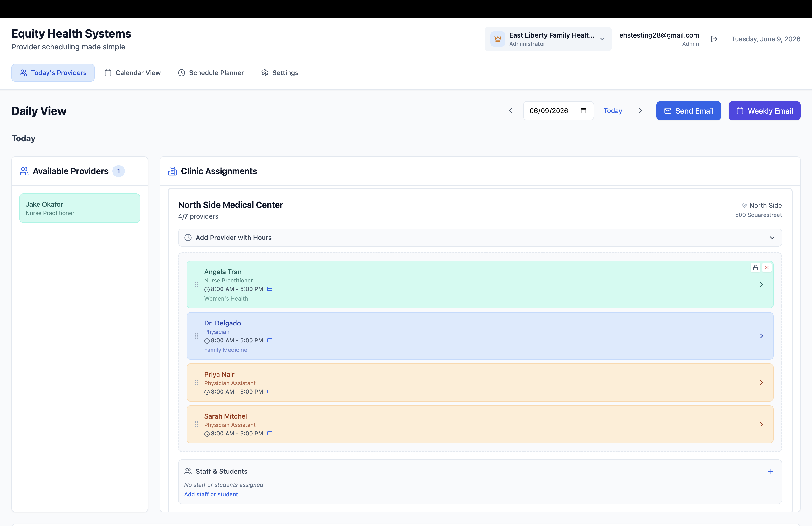Switch to Schedule Planner tab
Viewport: 812px width, 526px height.
tap(211, 73)
